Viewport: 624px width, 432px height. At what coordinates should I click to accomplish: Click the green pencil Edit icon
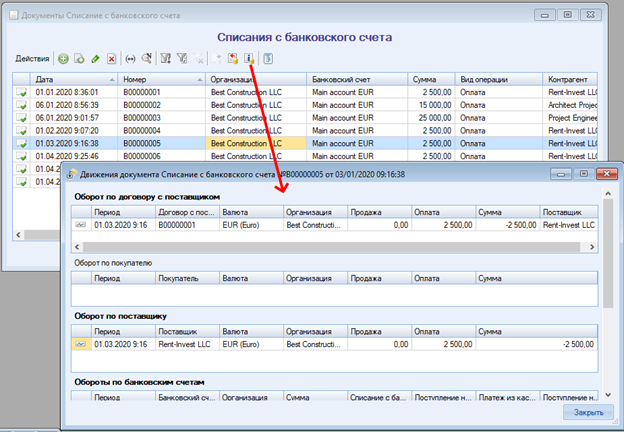point(95,59)
